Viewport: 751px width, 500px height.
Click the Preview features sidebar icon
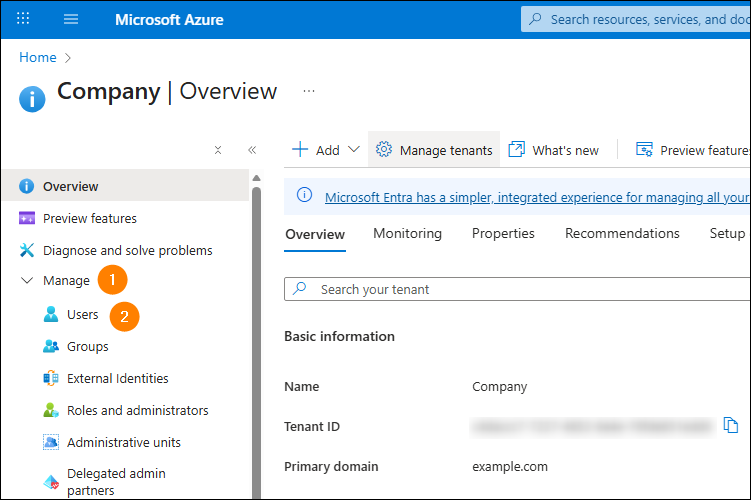tap(27, 218)
